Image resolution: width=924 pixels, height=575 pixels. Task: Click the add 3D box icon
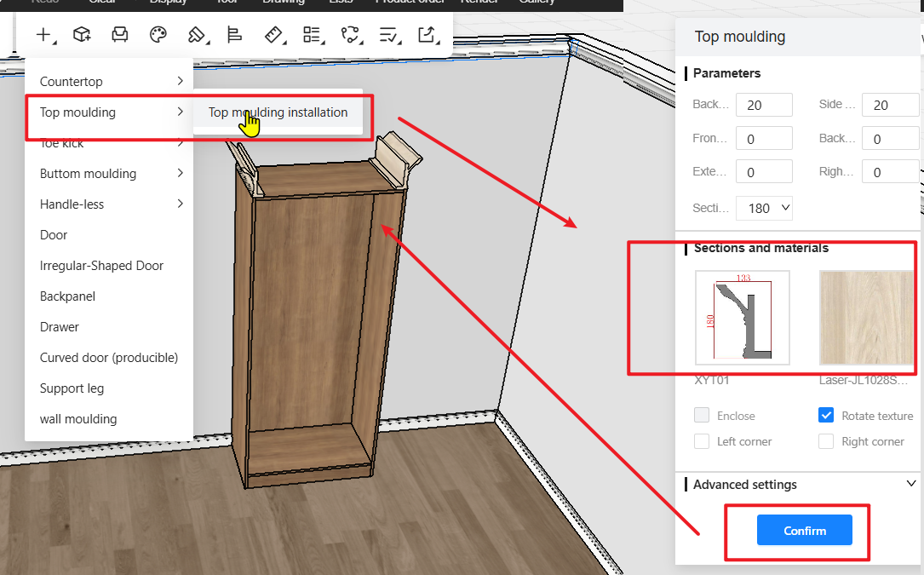(x=82, y=35)
